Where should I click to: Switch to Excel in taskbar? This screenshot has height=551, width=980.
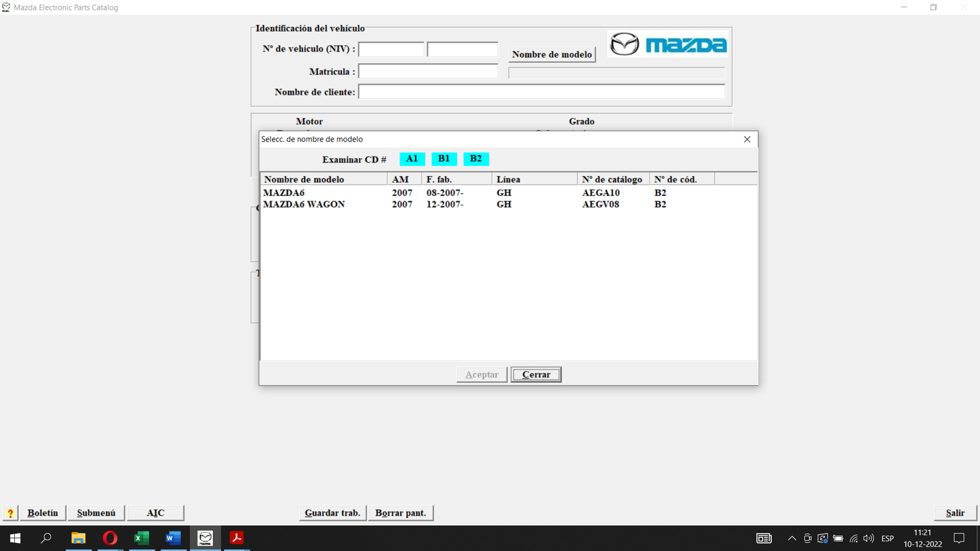(x=141, y=538)
